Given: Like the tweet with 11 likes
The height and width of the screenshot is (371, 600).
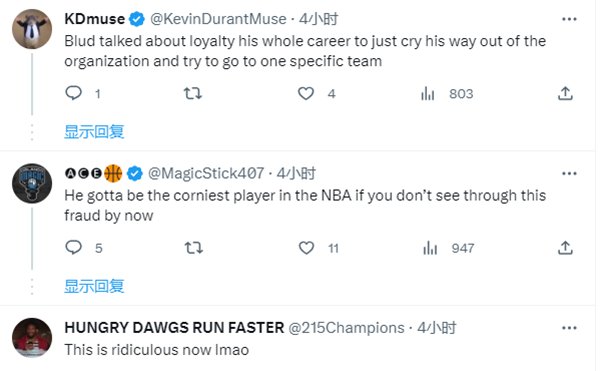Looking at the screenshot, I should click(306, 248).
